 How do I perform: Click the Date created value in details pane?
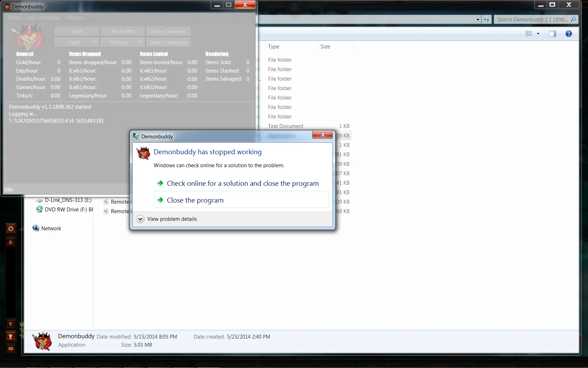[248, 337]
